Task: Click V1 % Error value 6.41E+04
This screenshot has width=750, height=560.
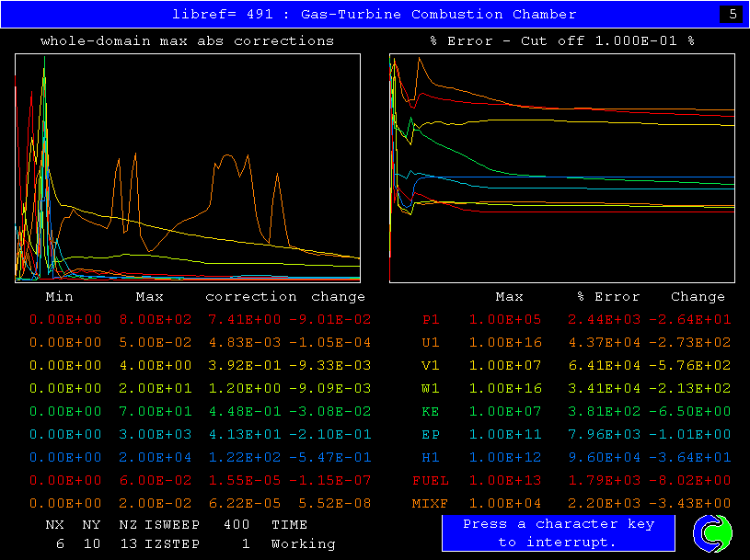Action: click(x=604, y=366)
